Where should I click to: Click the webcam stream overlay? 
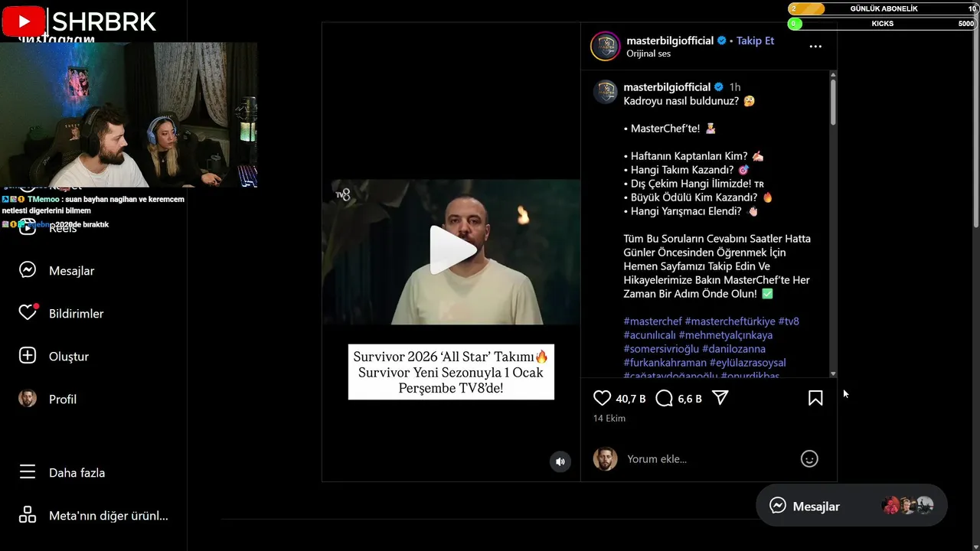pos(129,115)
